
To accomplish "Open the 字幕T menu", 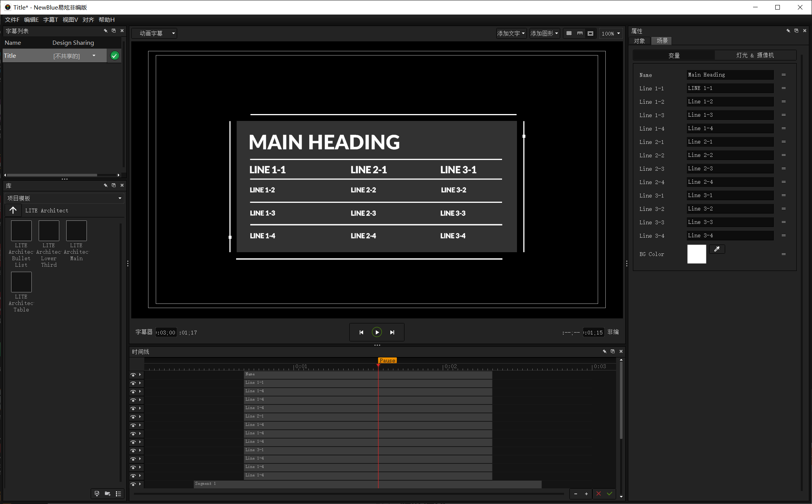I will pos(51,20).
